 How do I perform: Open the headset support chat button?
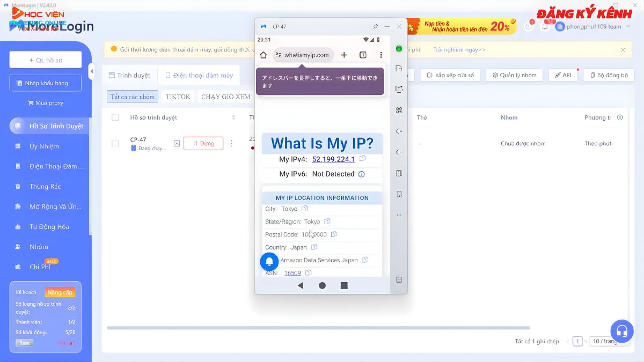tap(621, 331)
